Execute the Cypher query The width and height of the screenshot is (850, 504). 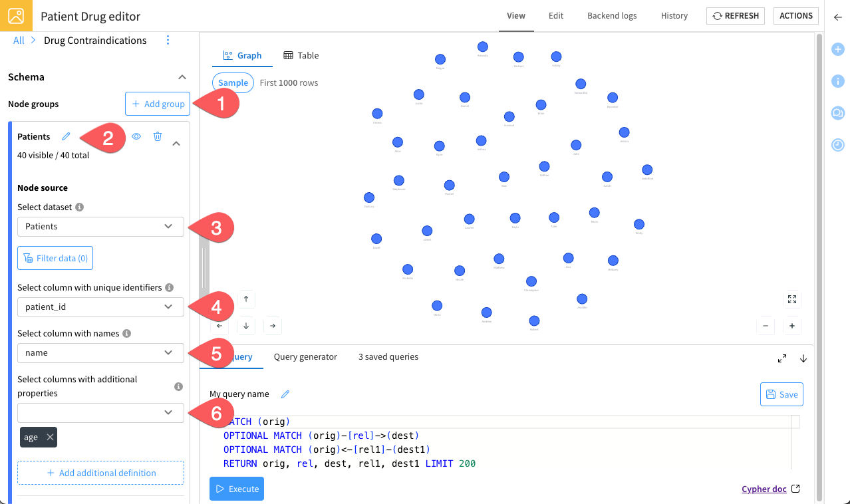(x=236, y=488)
